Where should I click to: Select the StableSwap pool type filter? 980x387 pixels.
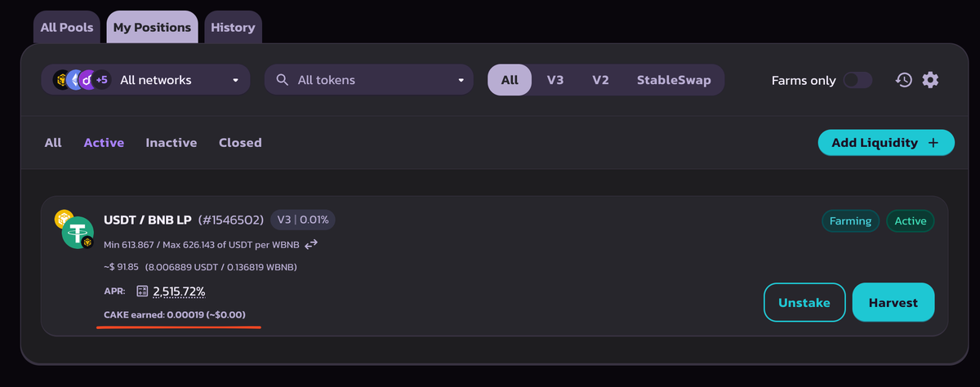point(674,80)
